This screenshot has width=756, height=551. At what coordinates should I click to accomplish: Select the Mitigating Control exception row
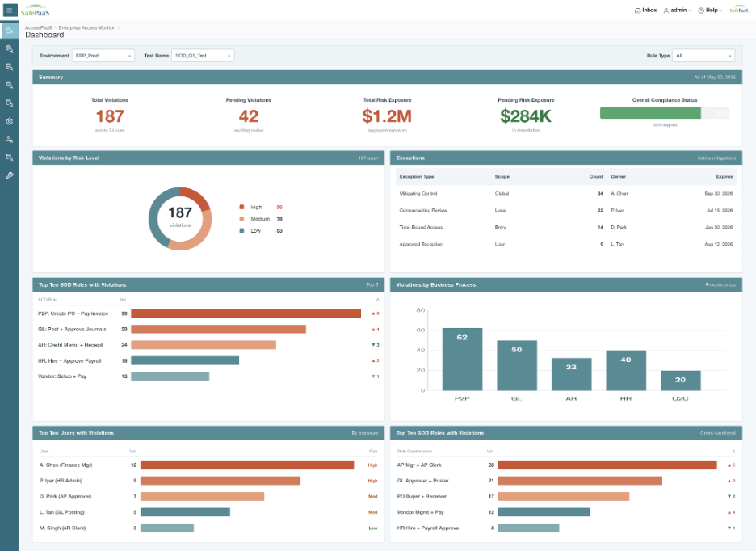(x=566, y=193)
